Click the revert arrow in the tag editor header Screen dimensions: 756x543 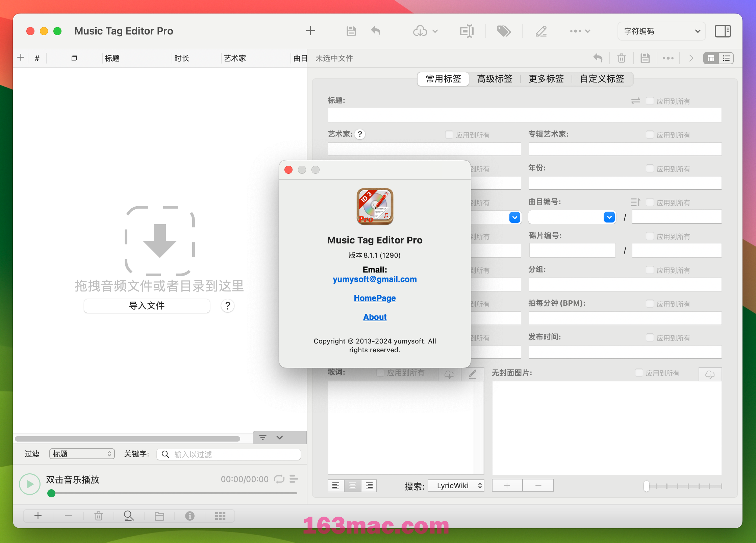pyautogui.click(x=598, y=58)
